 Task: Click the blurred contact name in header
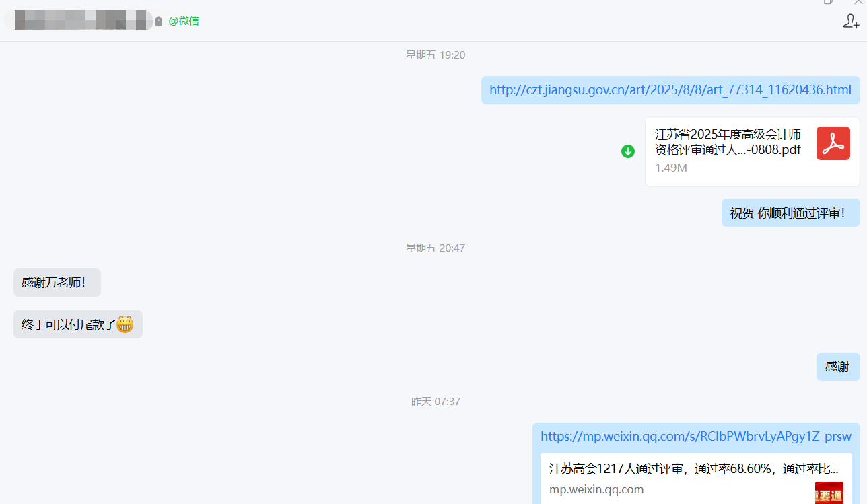[81, 20]
